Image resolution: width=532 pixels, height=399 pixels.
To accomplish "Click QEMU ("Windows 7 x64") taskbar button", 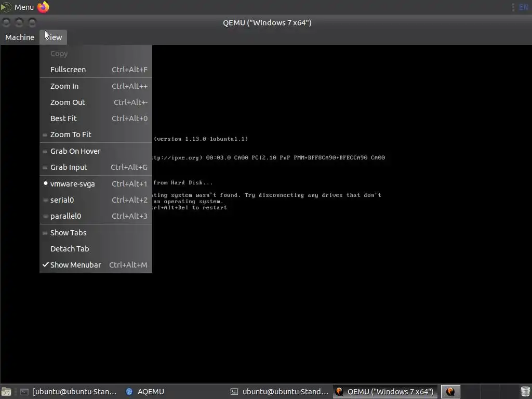I will [385, 392].
